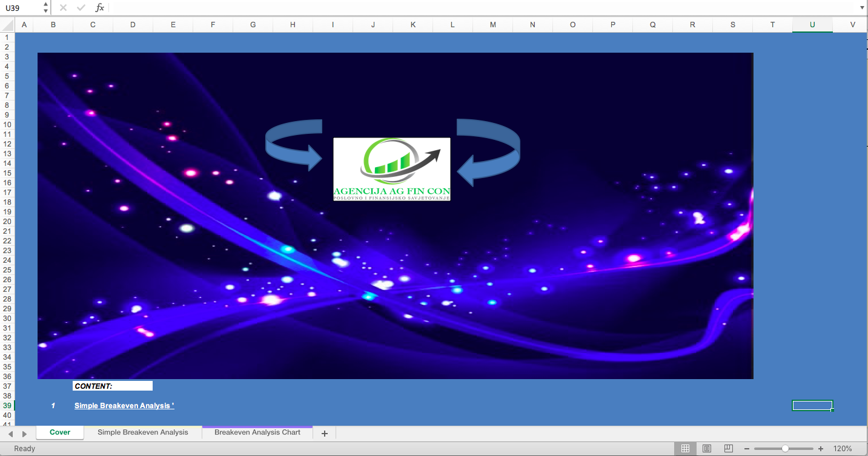Image resolution: width=868 pixels, height=456 pixels.
Task: Click the right curved blue arrow shape
Action: [488, 153]
